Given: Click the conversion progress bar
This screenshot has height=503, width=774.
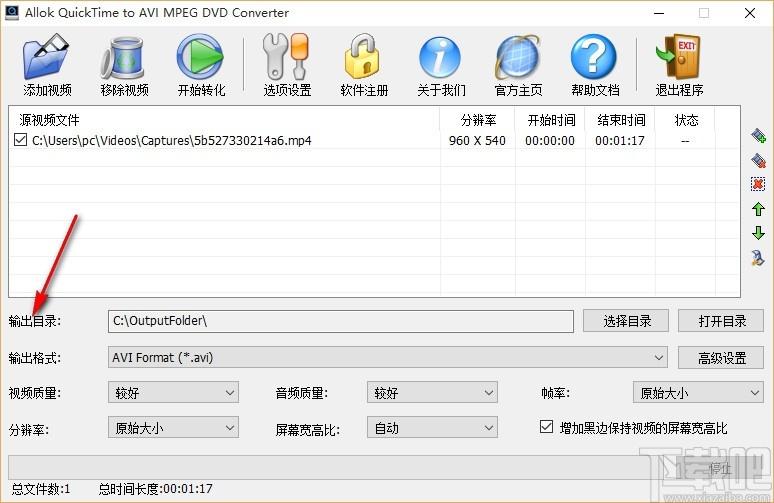Looking at the screenshot, I should [x=341, y=467].
